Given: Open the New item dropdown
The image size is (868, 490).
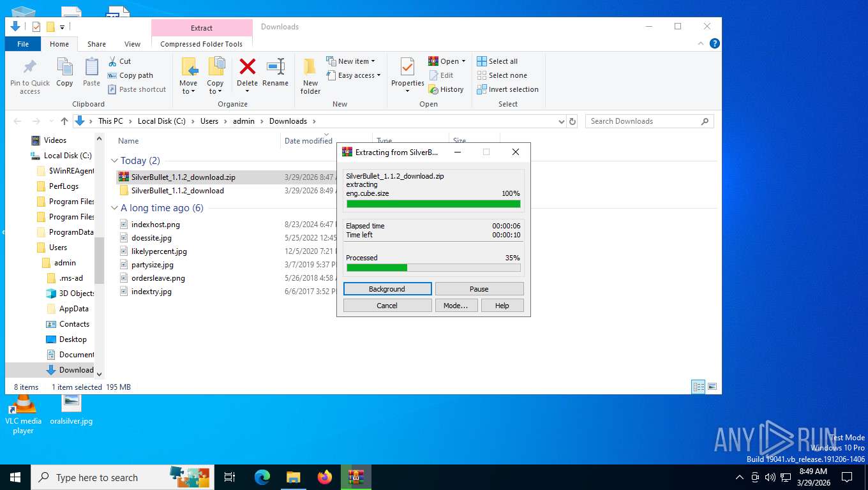Looking at the screenshot, I should point(350,61).
